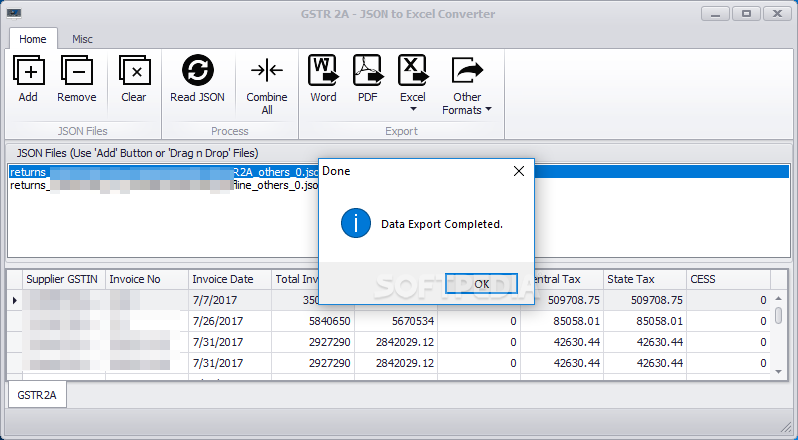The image size is (798, 440).
Task: Click the window resize grip icon
Action: [x=786, y=429]
